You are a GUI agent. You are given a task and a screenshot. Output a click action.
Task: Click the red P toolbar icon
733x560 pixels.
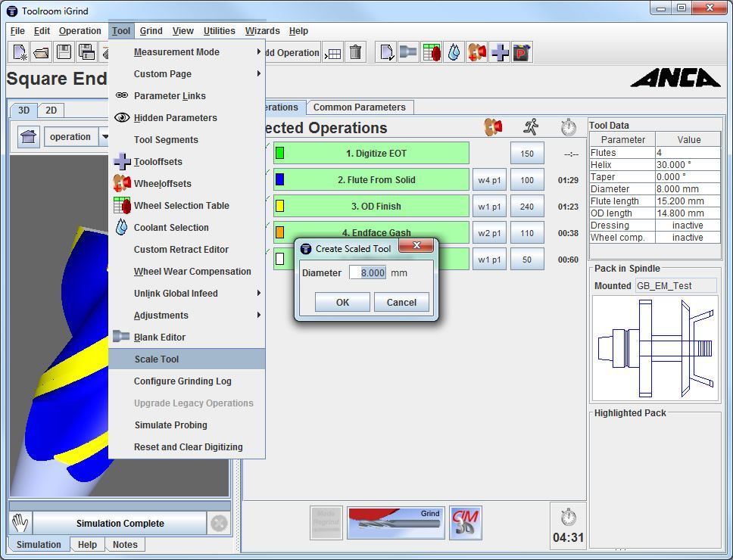point(522,52)
